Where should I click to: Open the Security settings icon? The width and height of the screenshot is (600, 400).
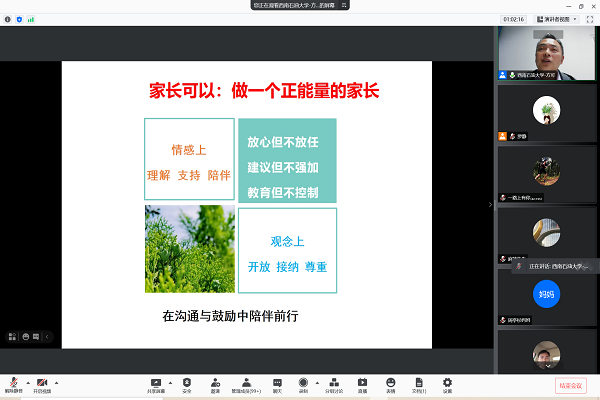pos(187,384)
